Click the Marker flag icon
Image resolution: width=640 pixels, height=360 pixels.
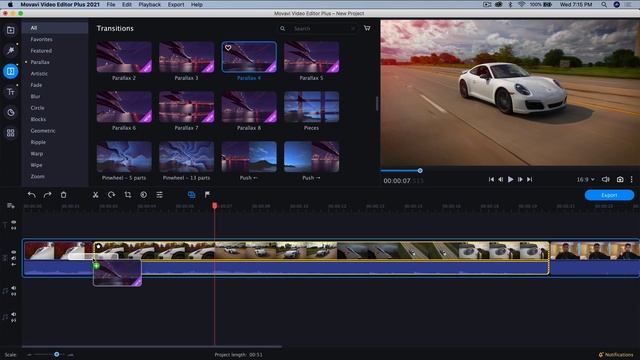pos(207,195)
